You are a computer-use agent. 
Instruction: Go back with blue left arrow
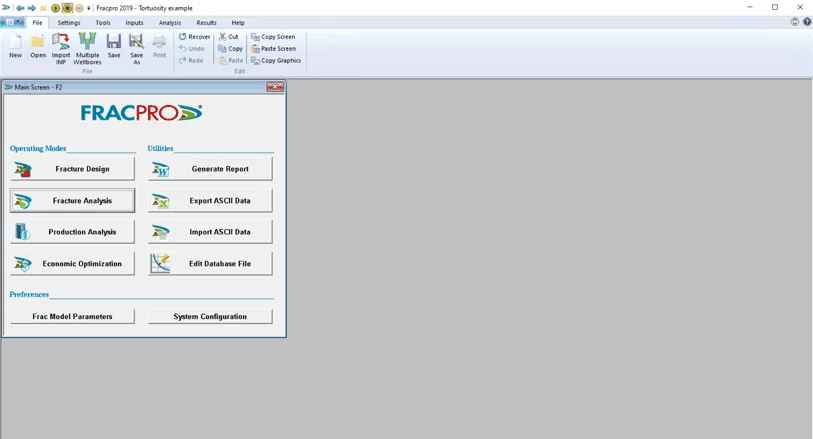point(20,8)
